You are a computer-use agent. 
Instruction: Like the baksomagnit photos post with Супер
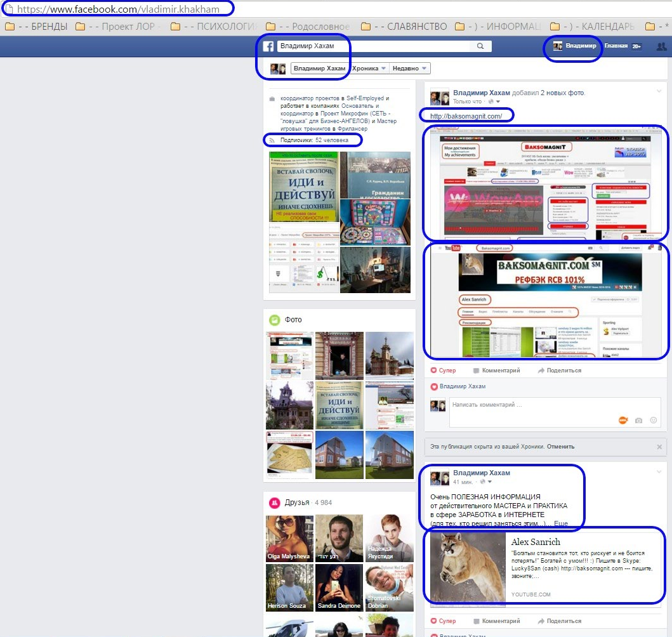[443, 371]
